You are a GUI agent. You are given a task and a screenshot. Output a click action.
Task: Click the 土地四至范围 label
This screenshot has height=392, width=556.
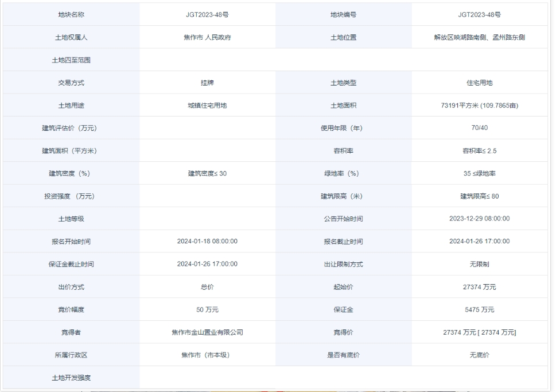[71, 60]
